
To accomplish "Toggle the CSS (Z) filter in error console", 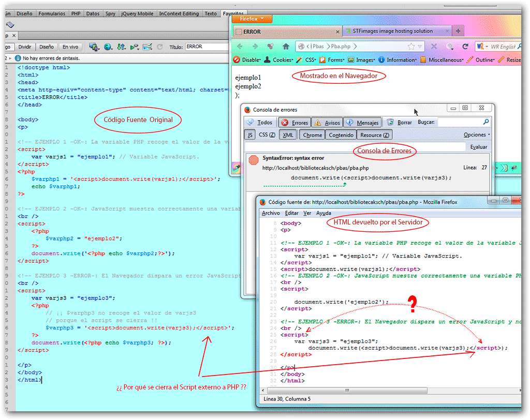I will 267,135.
